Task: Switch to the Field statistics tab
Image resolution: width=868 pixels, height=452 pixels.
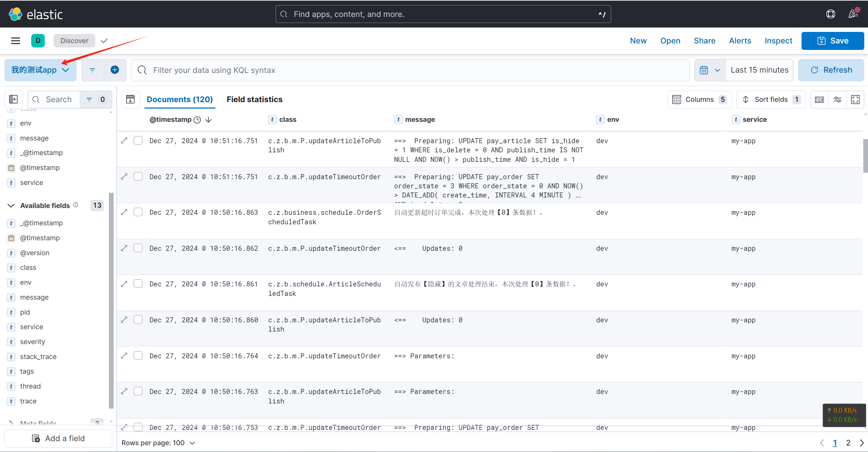Action: [254, 99]
